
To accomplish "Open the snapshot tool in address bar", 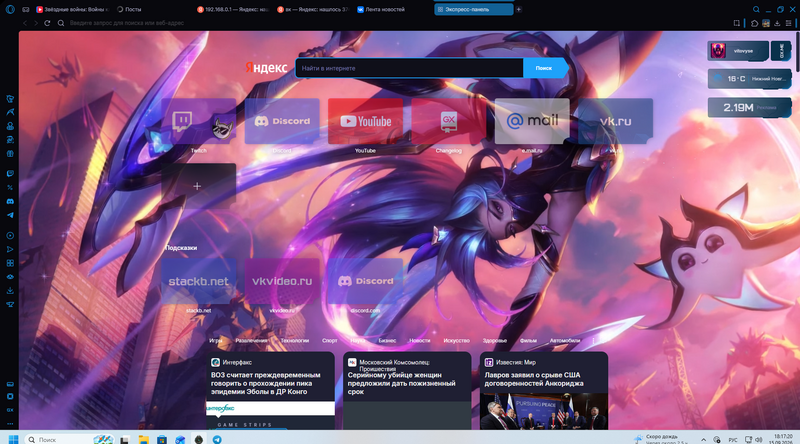I will [x=736, y=23].
